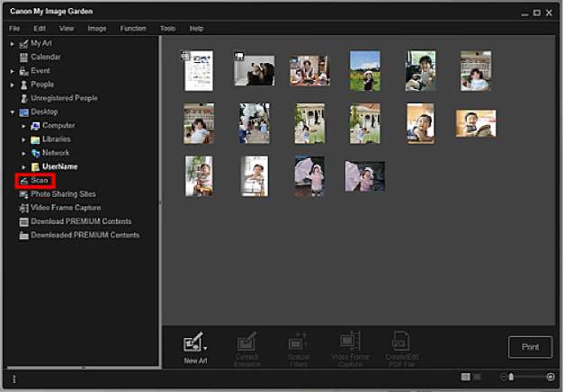Click the zoom-in plus button
This screenshot has width=563, height=392.
click(x=550, y=377)
